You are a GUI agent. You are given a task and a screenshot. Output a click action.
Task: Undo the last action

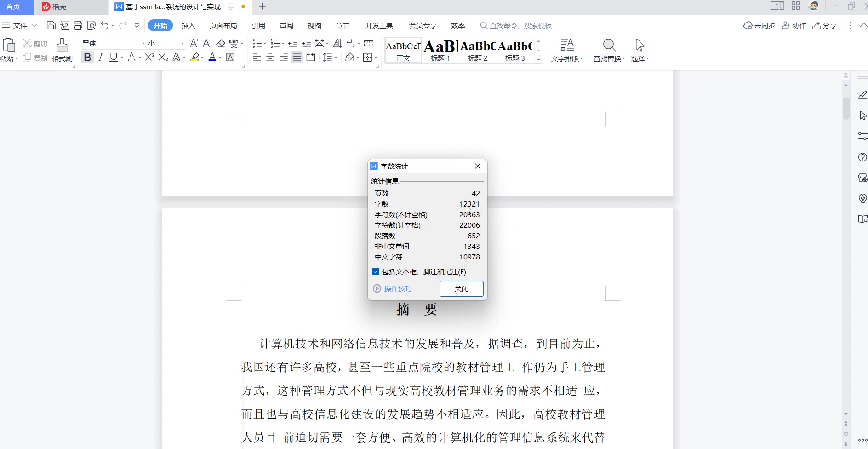(105, 25)
